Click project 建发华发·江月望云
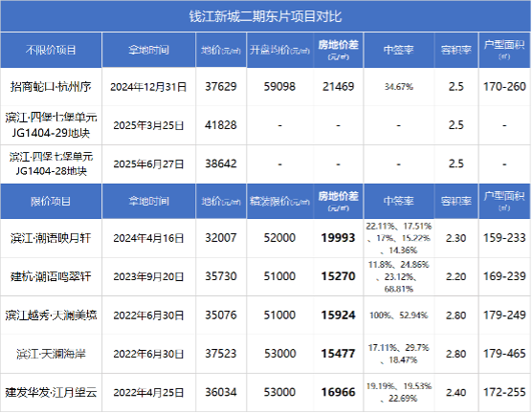Image resolution: width=532 pixels, height=413 pixels. [51, 393]
